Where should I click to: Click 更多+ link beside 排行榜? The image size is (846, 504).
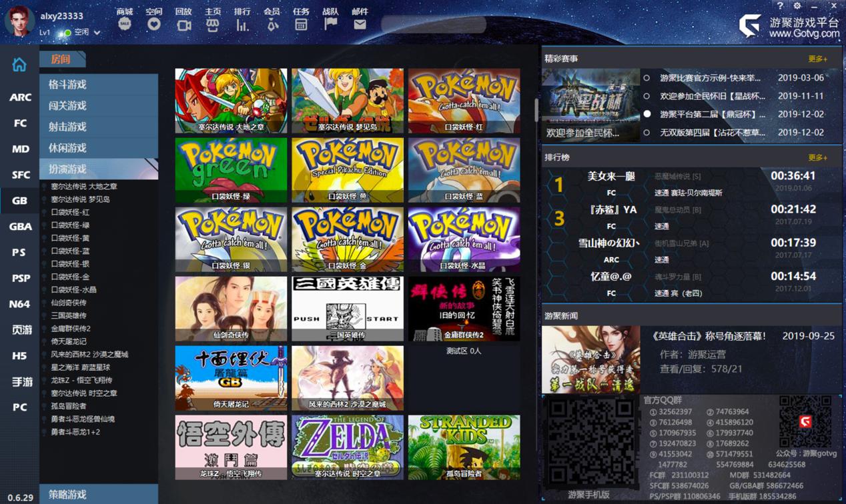click(817, 158)
